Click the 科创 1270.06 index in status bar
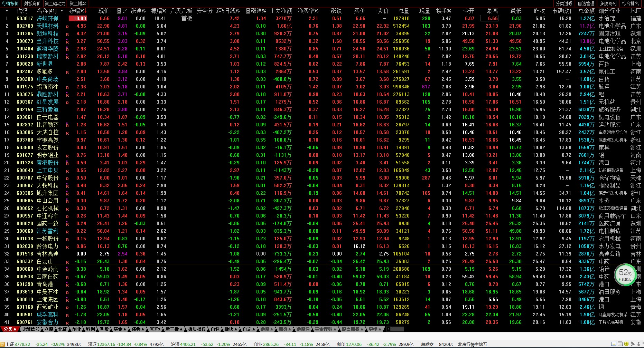Viewport: 644px width, 348px height. click(349, 344)
